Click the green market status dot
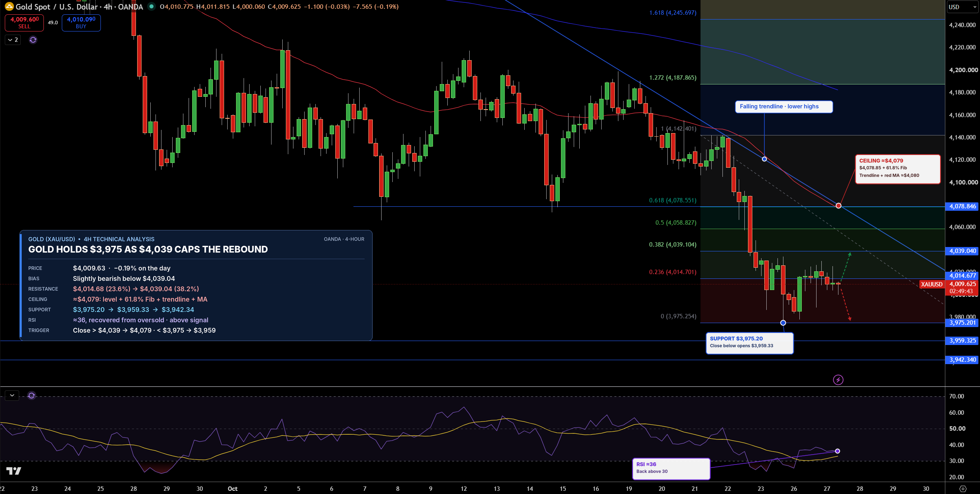This screenshot has height=494, width=980. point(151,6)
